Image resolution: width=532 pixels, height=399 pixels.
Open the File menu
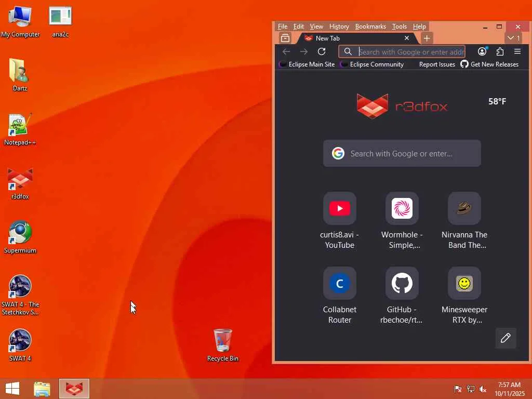pos(282,26)
